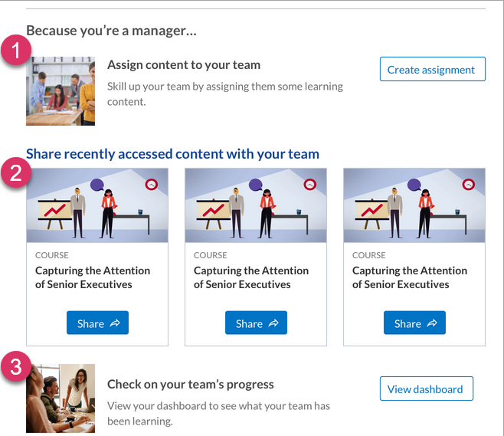Click the red number 1 callout badge
The image size is (504, 436).
[x=15, y=51]
